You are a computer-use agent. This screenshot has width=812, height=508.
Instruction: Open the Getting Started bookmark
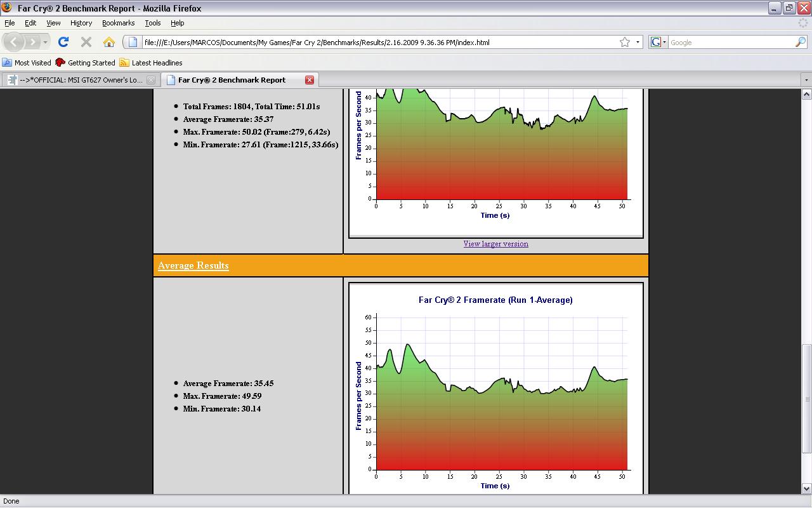point(86,63)
